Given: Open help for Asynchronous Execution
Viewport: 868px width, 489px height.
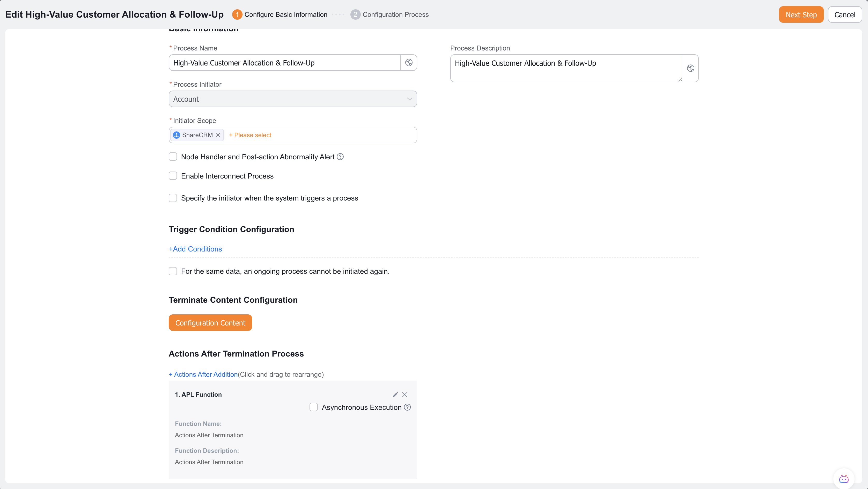Looking at the screenshot, I should [x=407, y=407].
